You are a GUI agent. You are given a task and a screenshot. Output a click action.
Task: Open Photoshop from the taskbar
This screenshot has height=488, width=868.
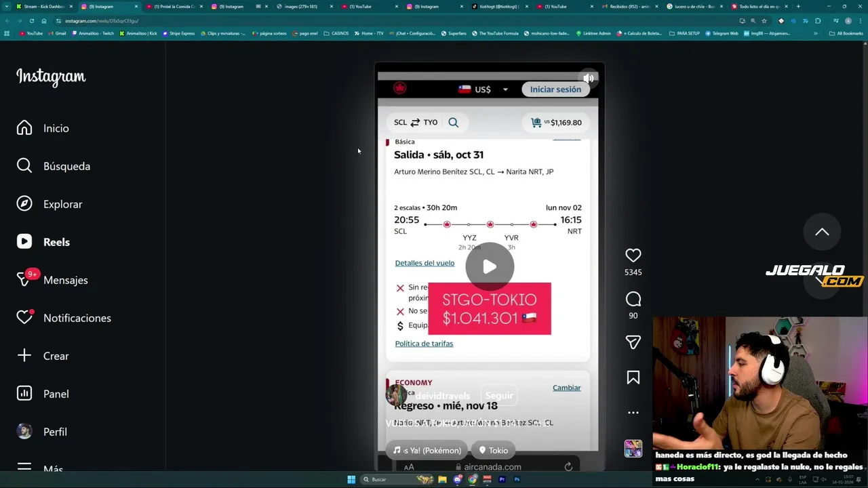click(517, 479)
